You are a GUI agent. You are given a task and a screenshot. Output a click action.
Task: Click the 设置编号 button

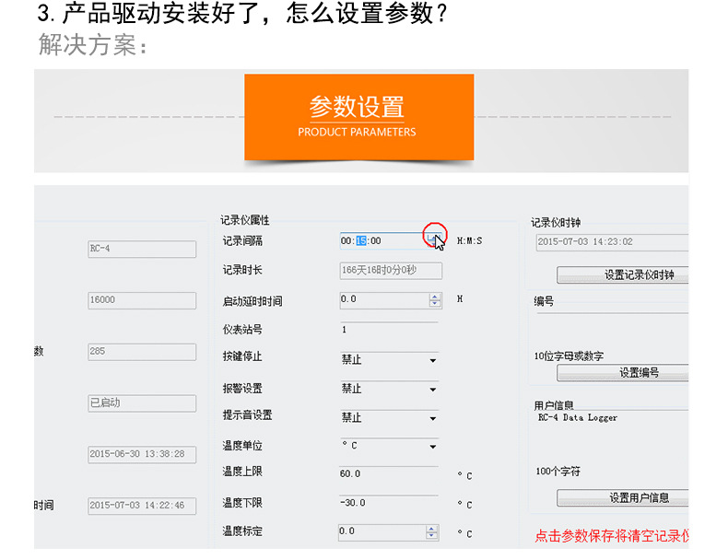(623, 373)
